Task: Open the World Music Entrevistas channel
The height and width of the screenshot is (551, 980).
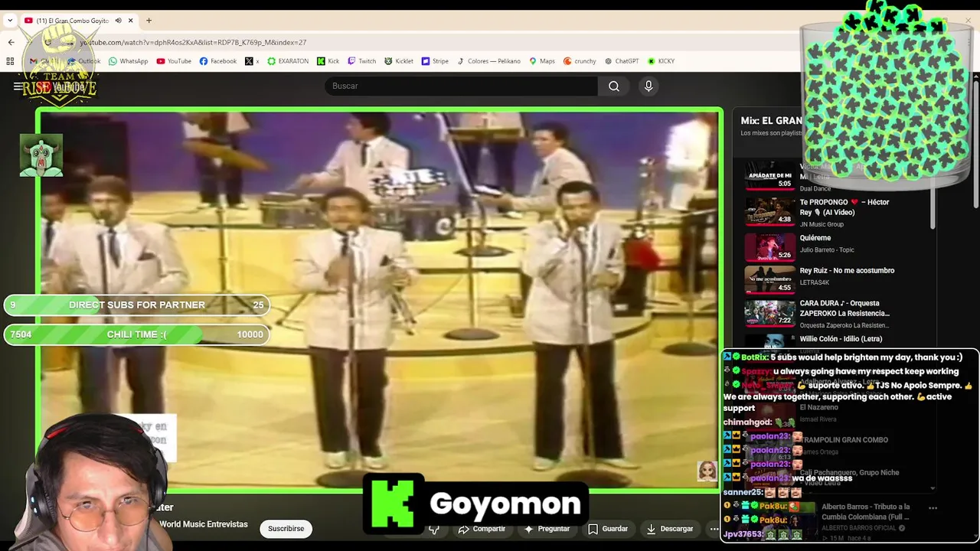Action: click(204, 524)
